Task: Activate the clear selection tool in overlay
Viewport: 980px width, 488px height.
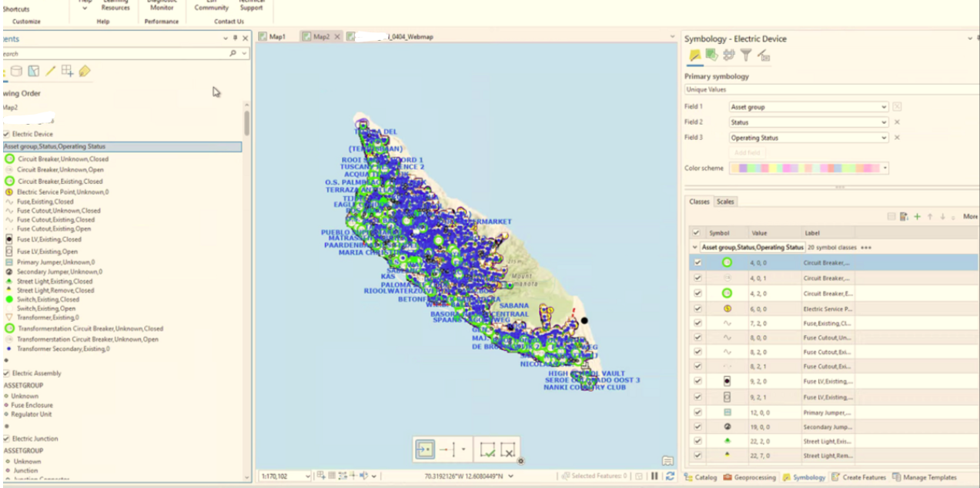Action: coord(507,450)
